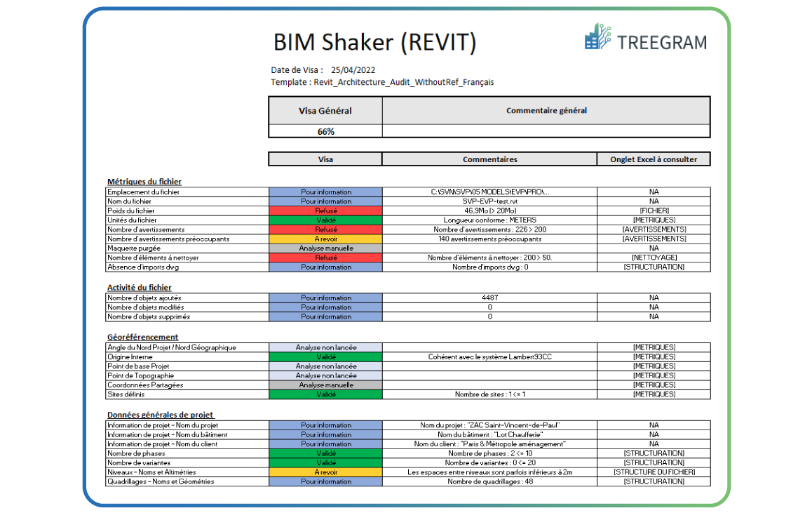Click the Commentaires column header
812x513 pixels.
490,159
